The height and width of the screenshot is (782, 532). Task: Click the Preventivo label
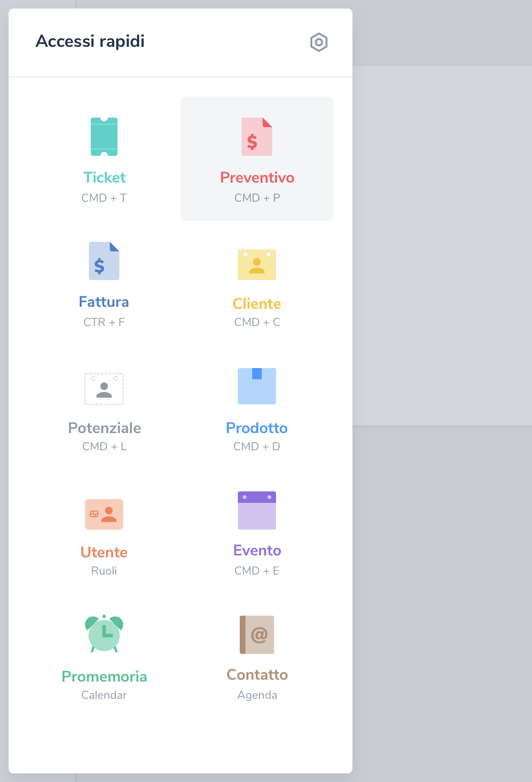(257, 178)
